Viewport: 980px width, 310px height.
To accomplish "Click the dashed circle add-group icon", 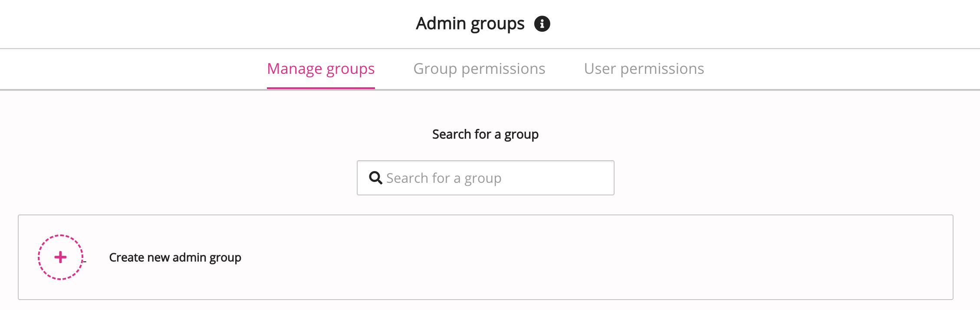I will click(60, 257).
